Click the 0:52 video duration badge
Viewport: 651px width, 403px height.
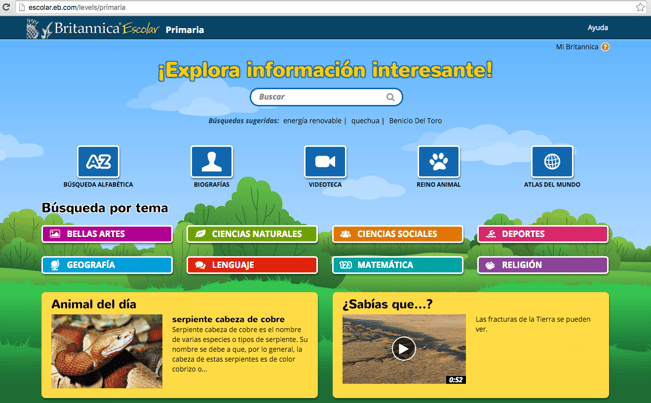(455, 379)
